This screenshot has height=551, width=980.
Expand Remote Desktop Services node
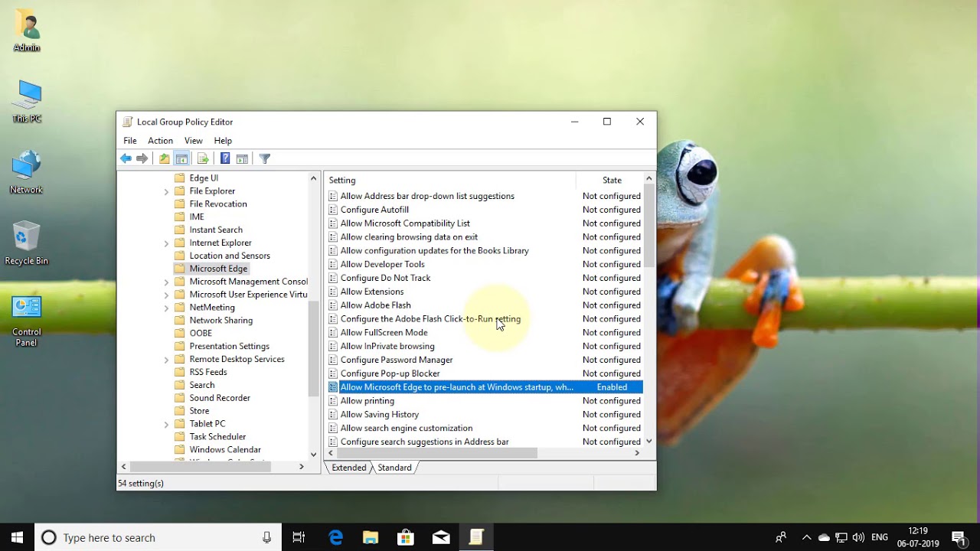click(166, 360)
